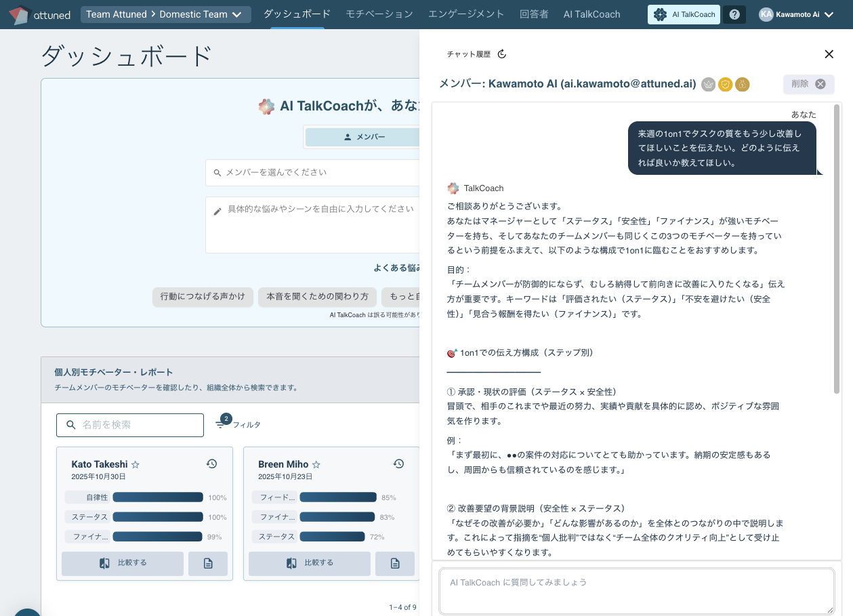Click the AI TalkCoach question input field
This screenshot has width=853, height=616.
tap(636, 590)
